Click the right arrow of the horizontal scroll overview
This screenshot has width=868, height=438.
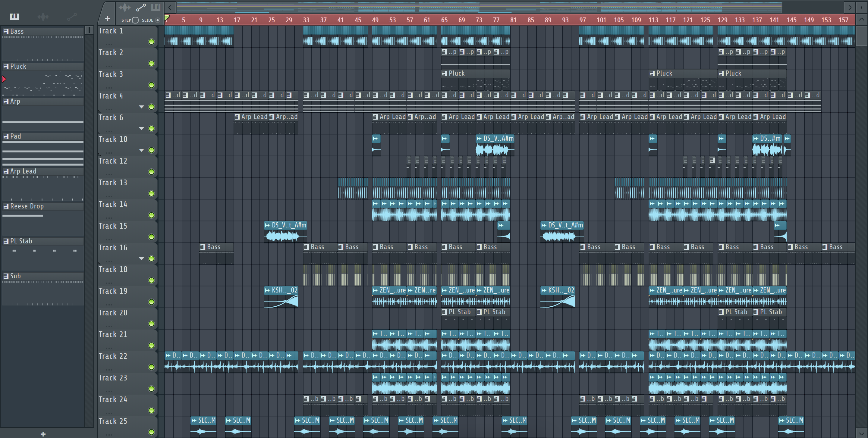click(x=850, y=7)
